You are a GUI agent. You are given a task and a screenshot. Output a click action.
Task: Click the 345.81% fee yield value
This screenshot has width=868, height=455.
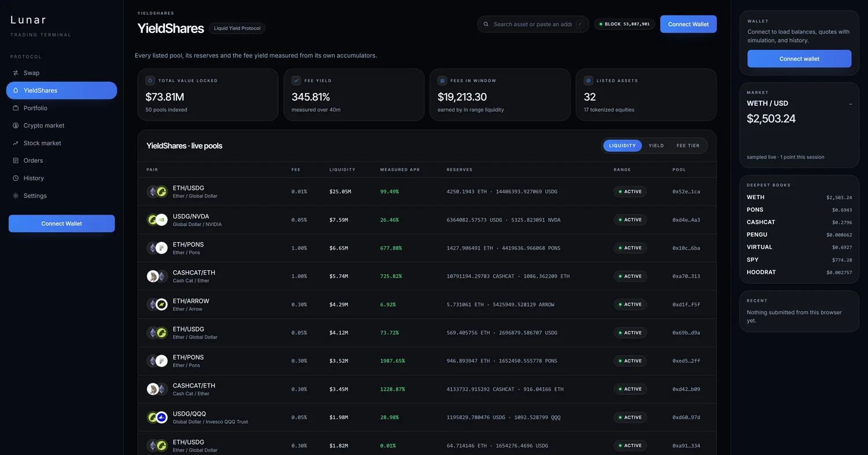(311, 97)
